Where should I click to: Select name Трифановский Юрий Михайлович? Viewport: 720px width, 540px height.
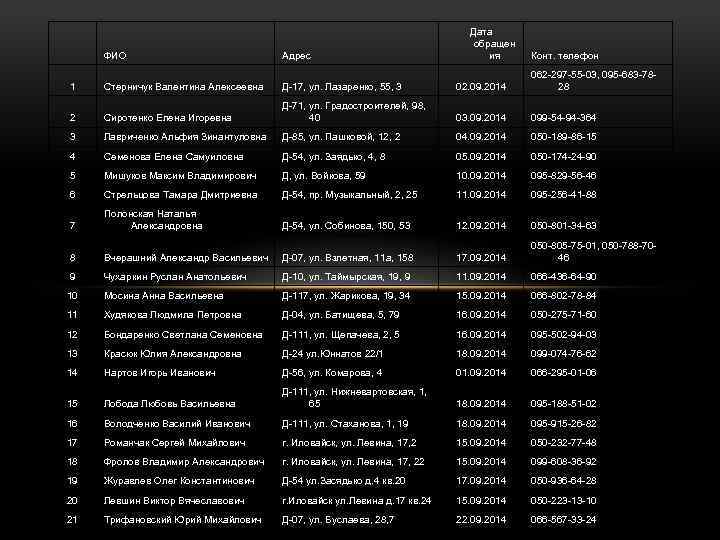[183, 520]
